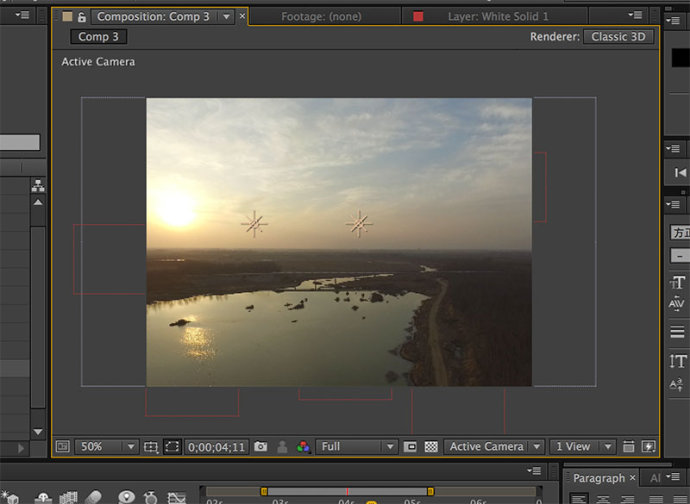The height and width of the screenshot is (504, 690).
Task: Click the time navigator start handle
Action: pos(264,491)
